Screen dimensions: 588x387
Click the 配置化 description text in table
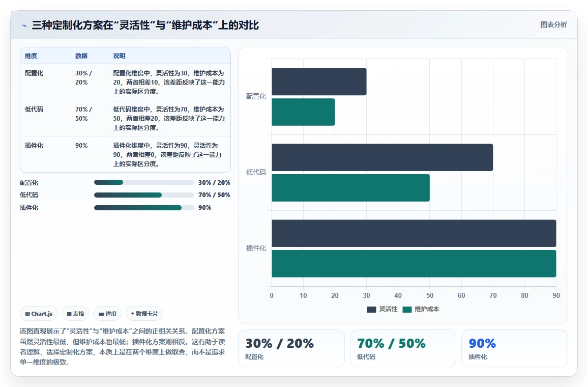click(169, 82)
